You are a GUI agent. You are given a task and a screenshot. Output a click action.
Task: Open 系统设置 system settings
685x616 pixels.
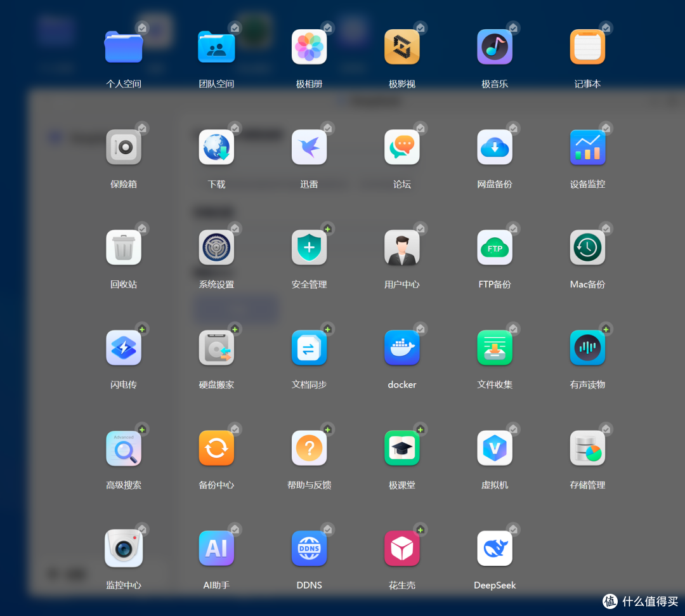[216, 247]
